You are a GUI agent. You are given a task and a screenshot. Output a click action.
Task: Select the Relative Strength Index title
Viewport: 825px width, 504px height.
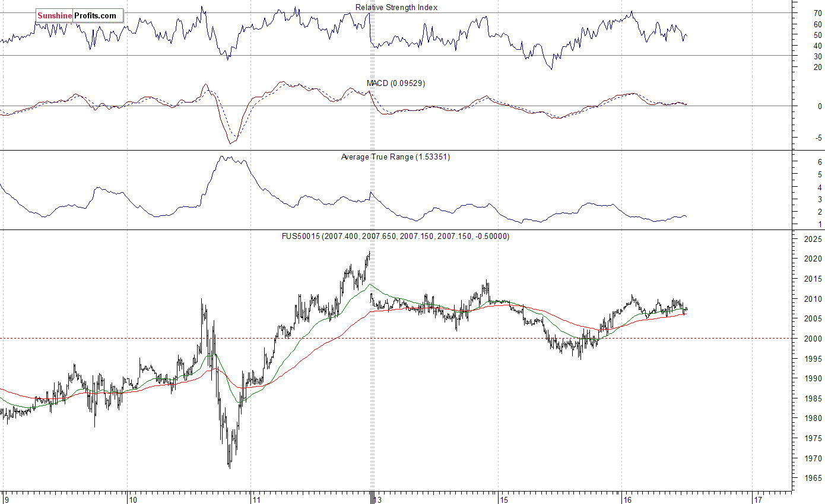pyautogui.click(x=396, y=7)
